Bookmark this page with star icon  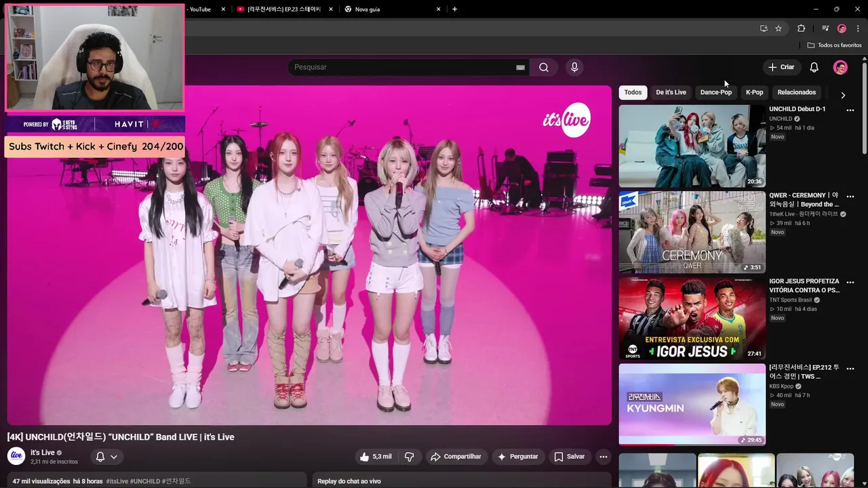click(778, 28)
